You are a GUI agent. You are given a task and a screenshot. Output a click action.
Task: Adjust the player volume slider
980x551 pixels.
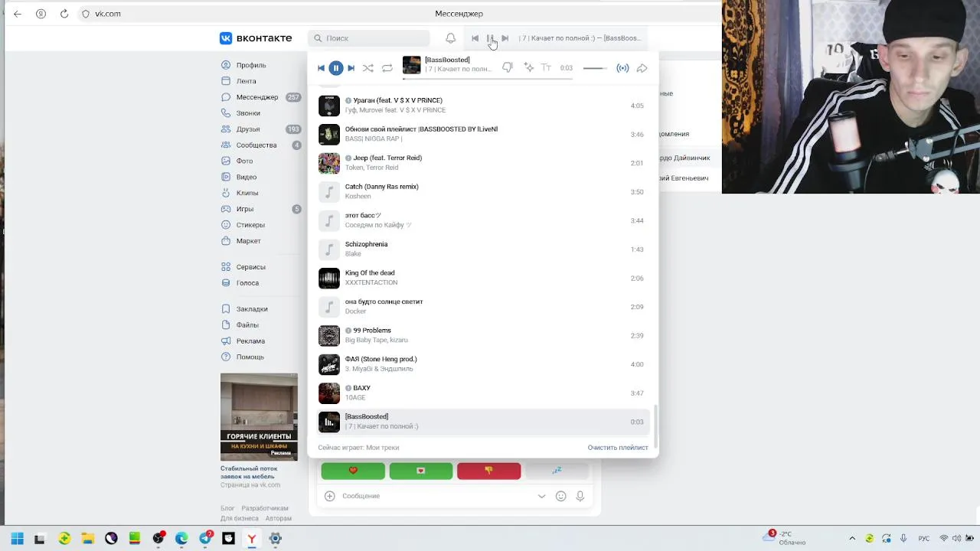tap(595, 68)
